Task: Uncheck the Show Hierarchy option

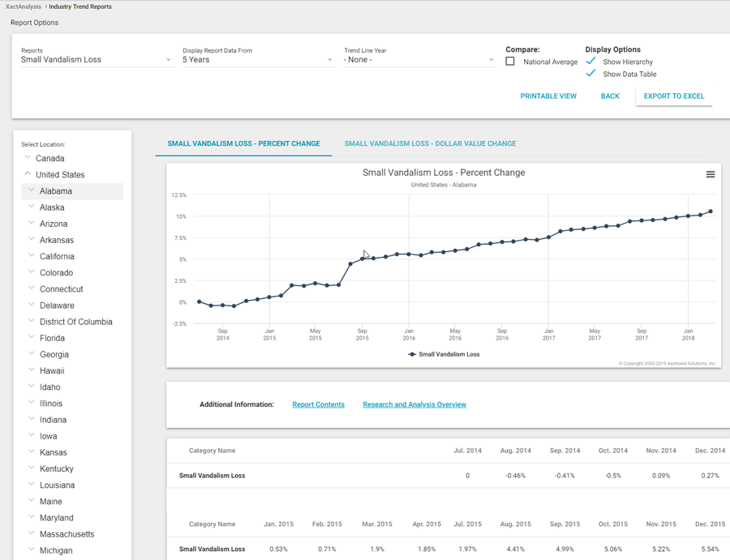Action: click(591, 62)
